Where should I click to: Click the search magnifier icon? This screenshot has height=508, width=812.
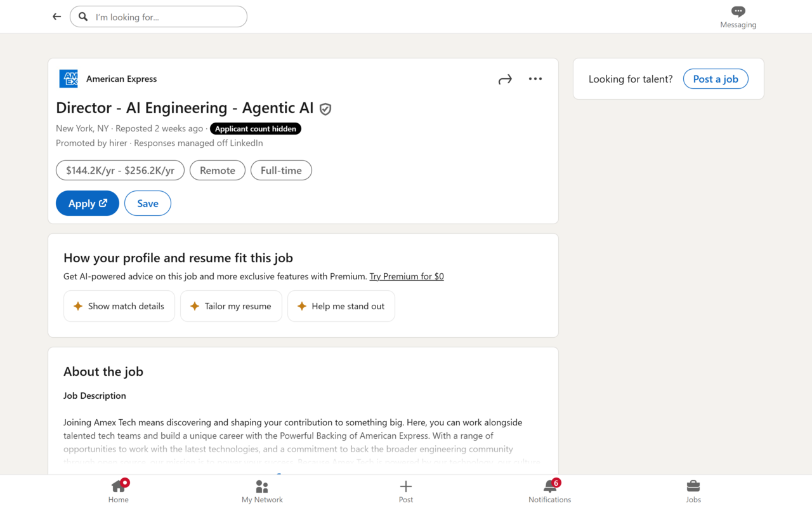tap(83, 17)
